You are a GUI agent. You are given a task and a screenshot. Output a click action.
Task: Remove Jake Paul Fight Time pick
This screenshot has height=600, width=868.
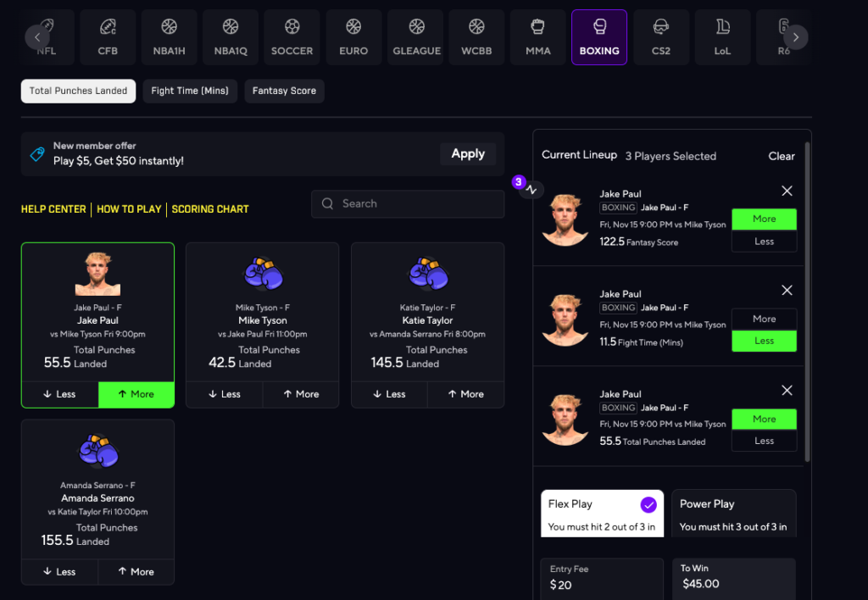pos(787,291)
